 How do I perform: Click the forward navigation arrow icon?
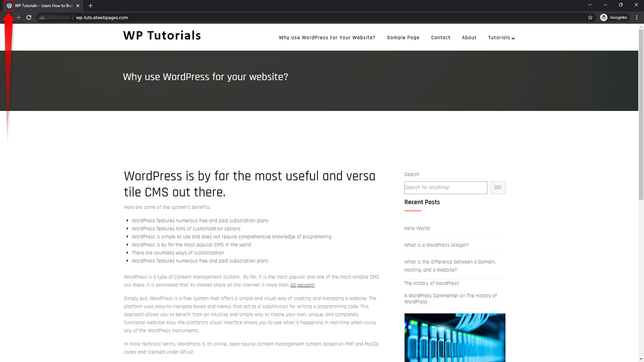(x=18, y=18)
